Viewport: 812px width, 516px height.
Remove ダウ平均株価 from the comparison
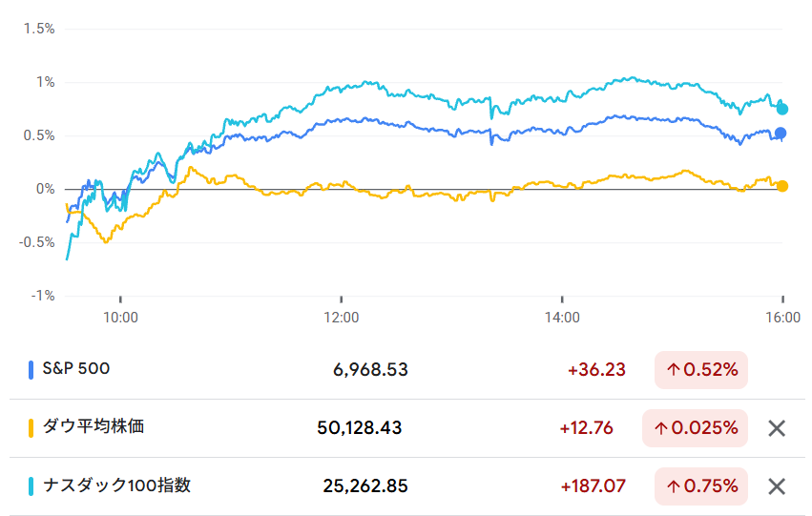777,428
